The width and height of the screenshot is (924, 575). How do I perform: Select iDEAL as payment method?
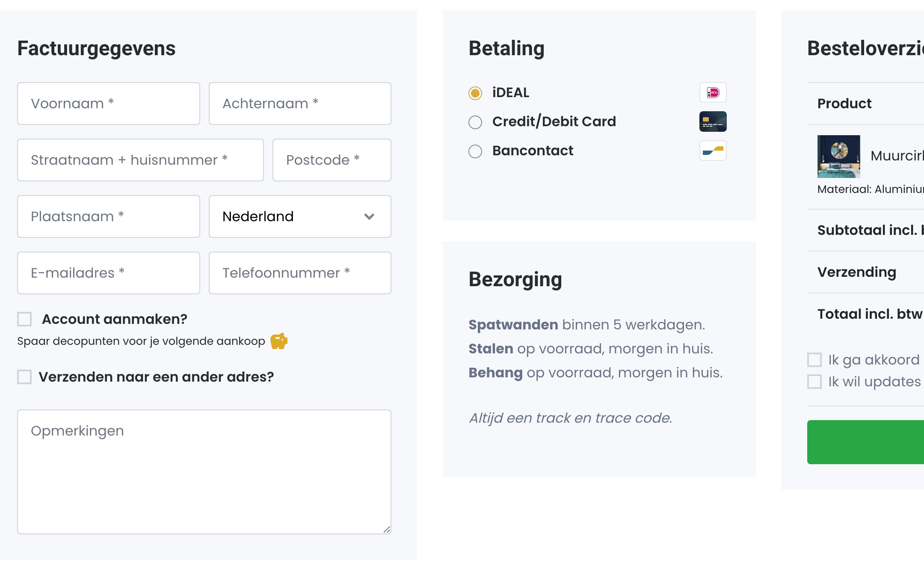476,93
